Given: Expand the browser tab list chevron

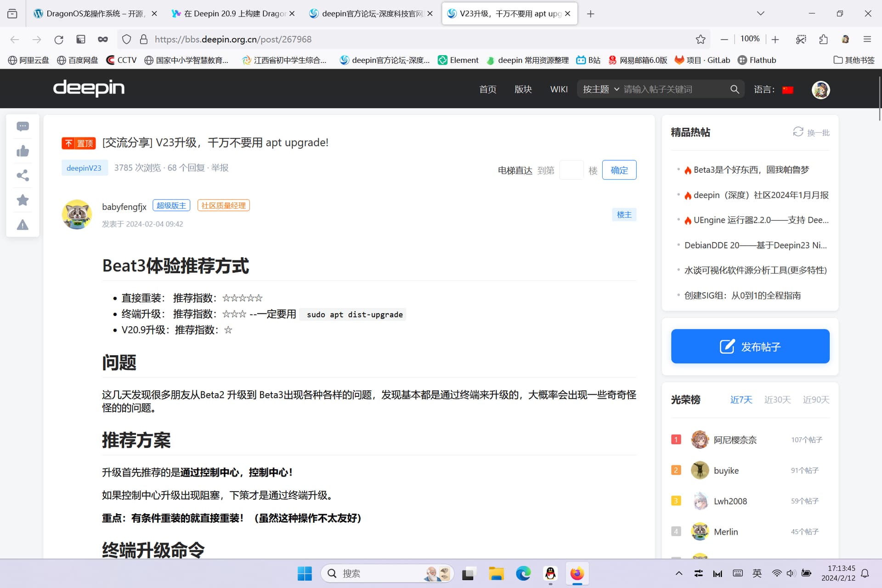Looking at the screenshot, I should click(760, 13).
